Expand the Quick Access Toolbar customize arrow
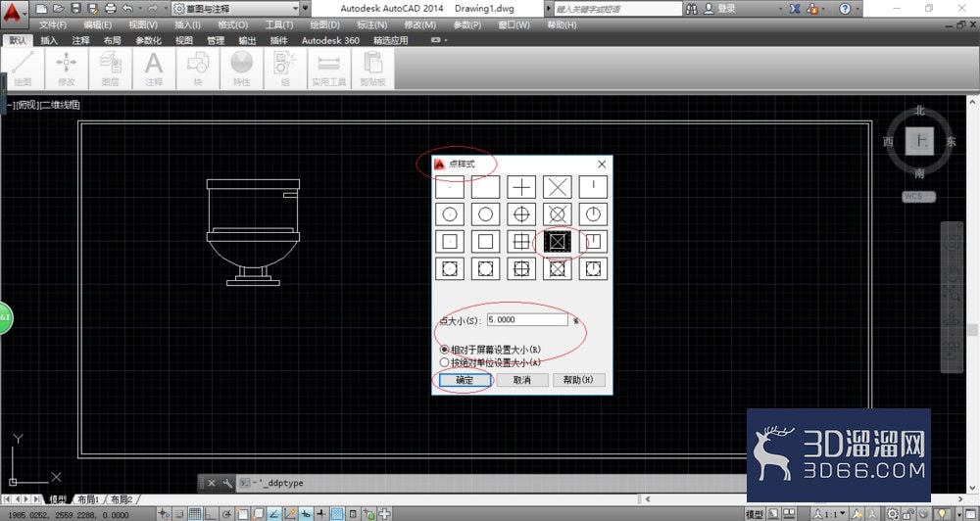Image resolution: width=980 pixels, height=521 pixels. pyautogui.click(x=305, y=9)
